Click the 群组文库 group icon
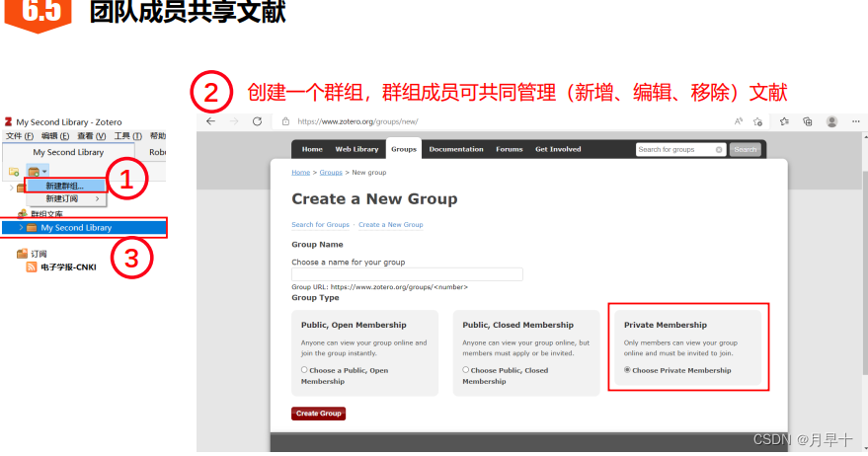868x456 pixels. (x=22, y=214)
